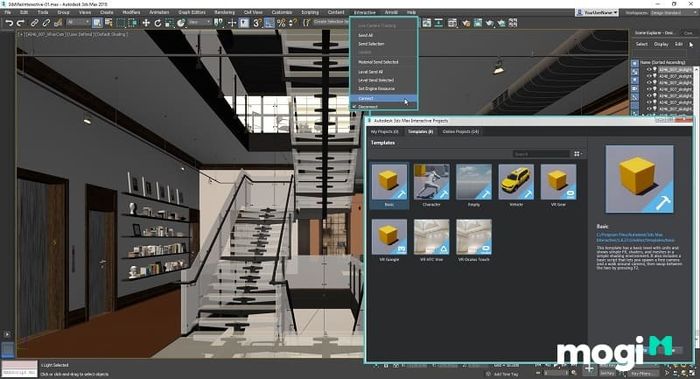The width and height of the screenshot is (700, 379).
Task: Click the Templates search field
Action: point(541,154)
